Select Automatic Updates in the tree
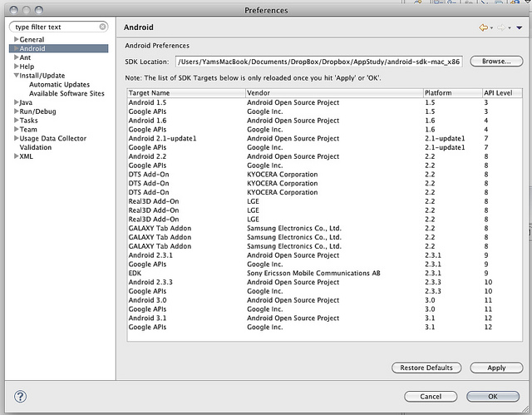 59,85
